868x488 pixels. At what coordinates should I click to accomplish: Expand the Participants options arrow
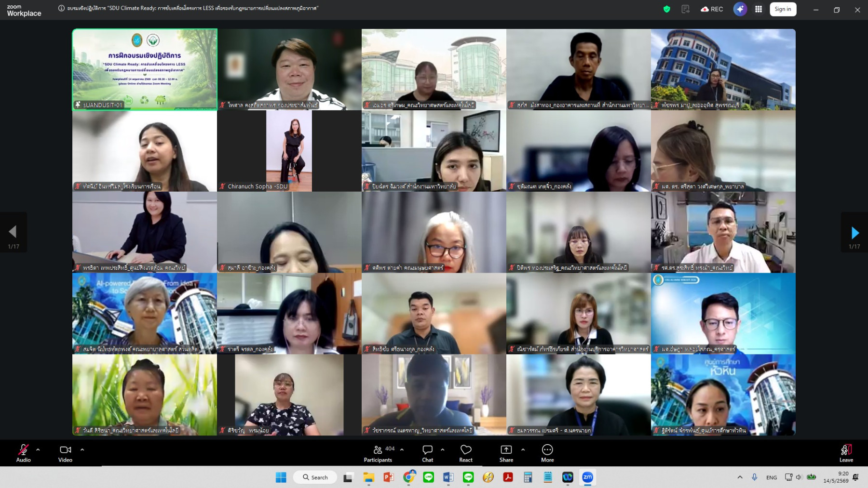click(402, 449)
